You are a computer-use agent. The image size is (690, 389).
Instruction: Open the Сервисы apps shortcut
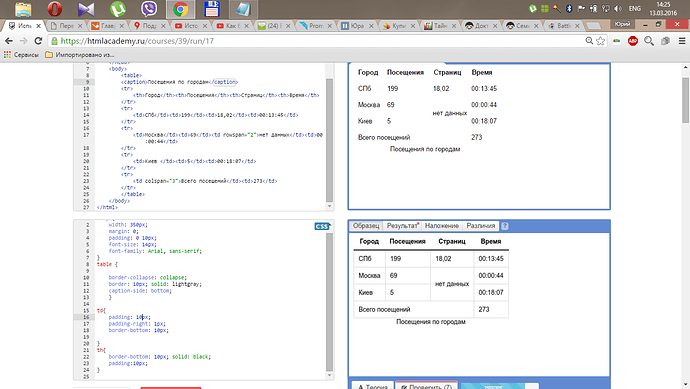[x=21, y=55]
